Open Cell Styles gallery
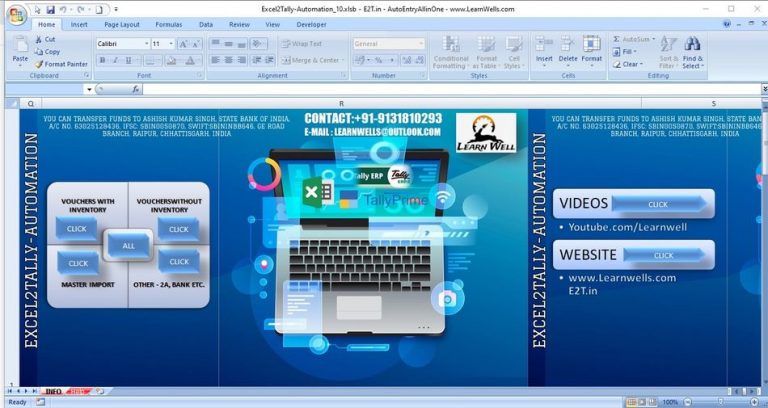 pos(514,53)
